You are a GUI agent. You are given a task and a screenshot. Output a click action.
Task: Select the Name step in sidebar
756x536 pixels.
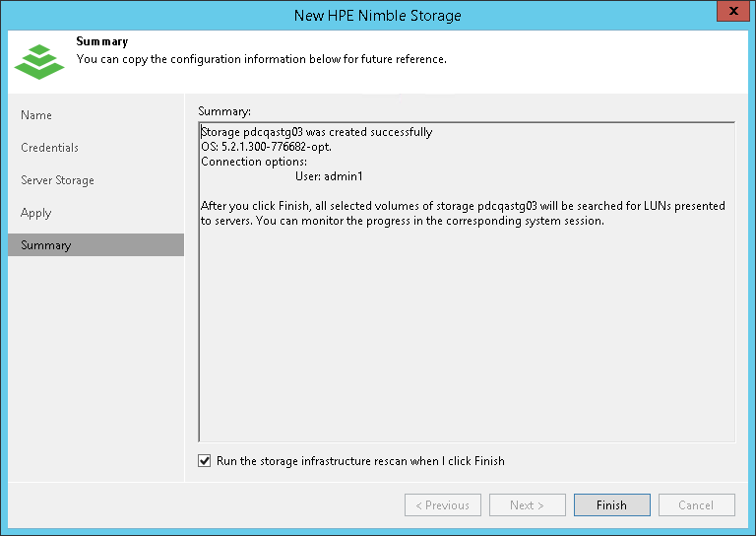click(x=36, y=115)
